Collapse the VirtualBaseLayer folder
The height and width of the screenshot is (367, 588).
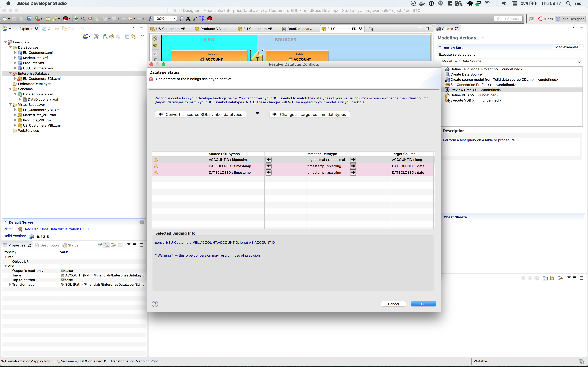tap(10, 105)
